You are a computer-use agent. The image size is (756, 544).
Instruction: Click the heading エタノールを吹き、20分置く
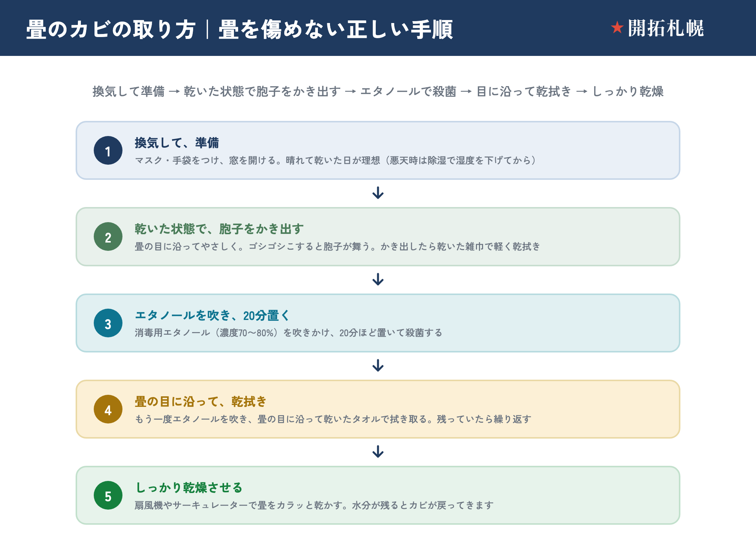212,315
